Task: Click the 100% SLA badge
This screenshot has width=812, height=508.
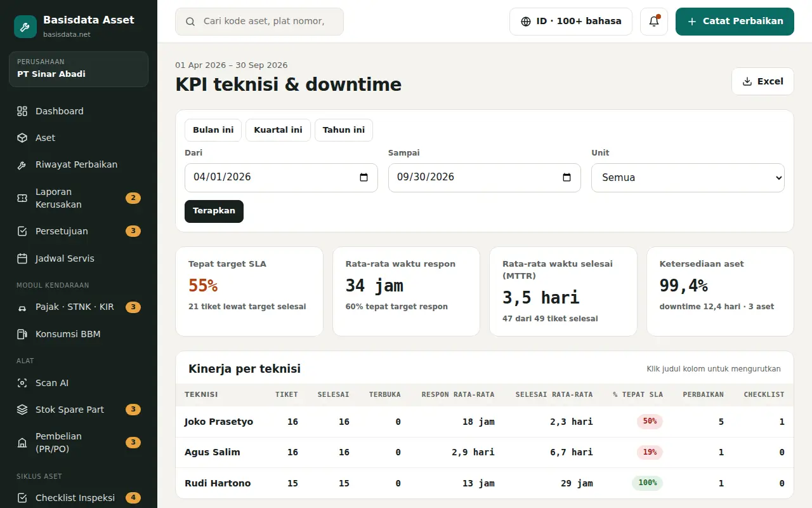Action: click(647, 483)
